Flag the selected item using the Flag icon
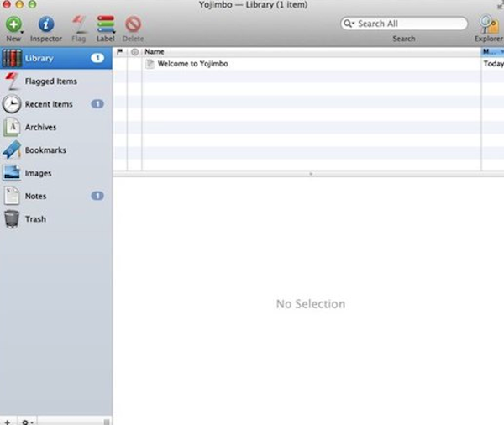 click(x=78, y=24)
